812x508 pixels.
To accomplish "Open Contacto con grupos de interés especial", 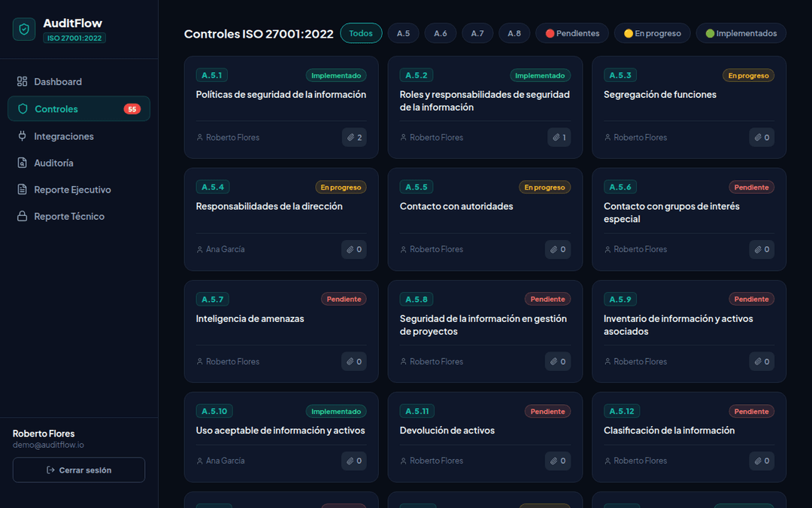I will click(671, 212).
